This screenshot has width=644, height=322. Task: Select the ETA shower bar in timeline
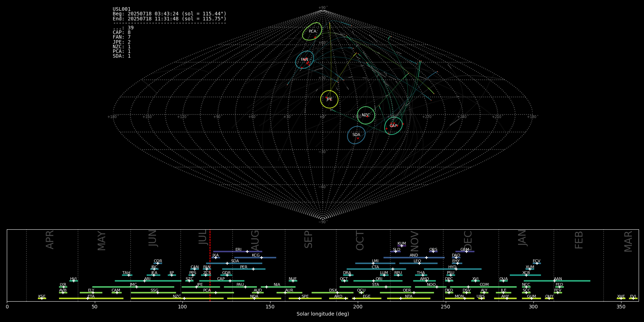(x=91, y=298)
